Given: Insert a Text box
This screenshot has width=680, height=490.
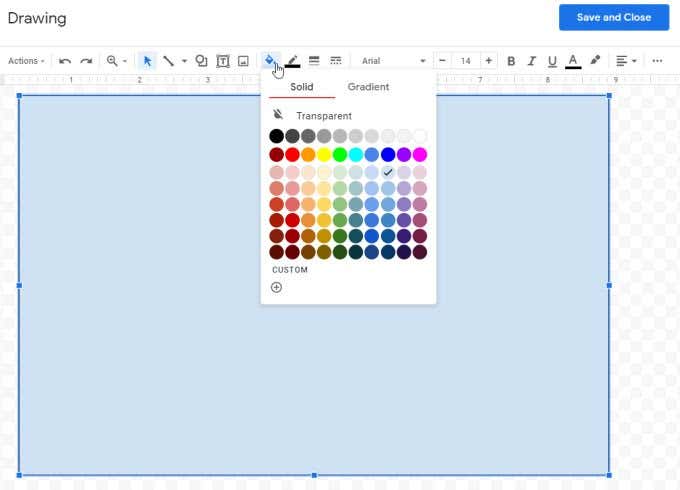Looking at the screenshot, I should tap(223, 61).
